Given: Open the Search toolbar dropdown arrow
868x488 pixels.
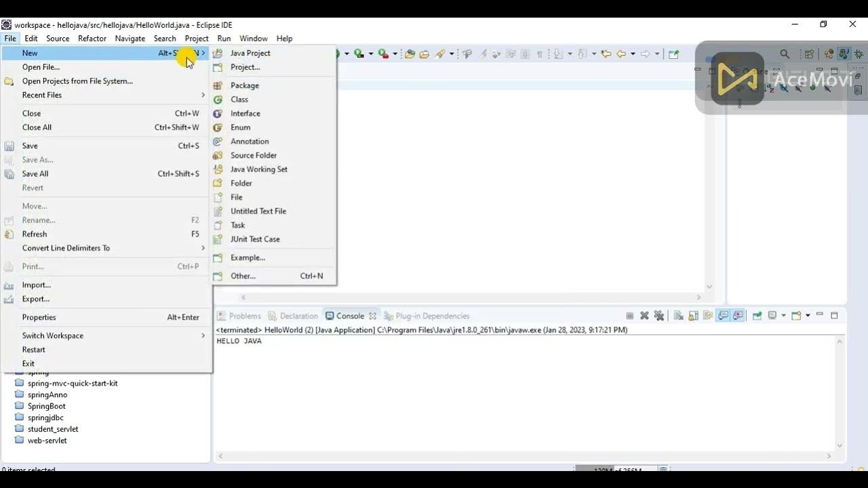Looking at the screenshot, I should (451, 54).
